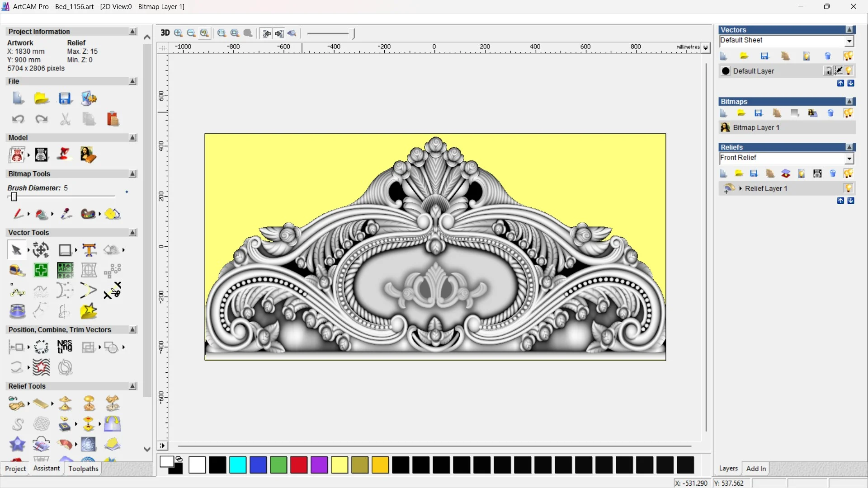Click the Paste clipboard icon

point(113,119)
